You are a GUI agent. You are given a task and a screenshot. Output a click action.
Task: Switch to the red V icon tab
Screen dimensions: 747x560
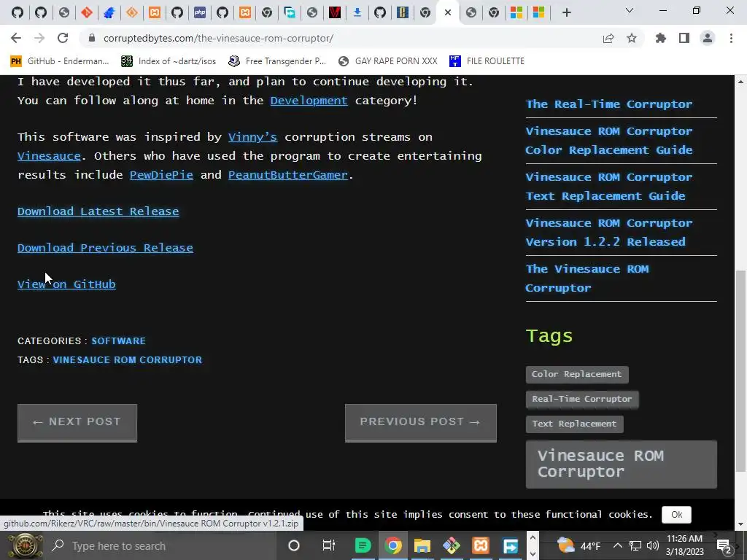(335, 12)
